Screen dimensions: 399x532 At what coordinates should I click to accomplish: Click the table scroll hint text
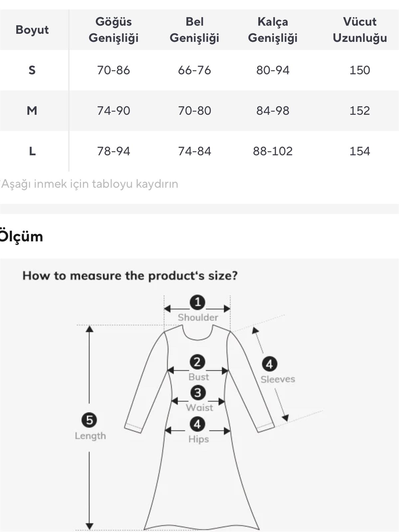(89, 184)
